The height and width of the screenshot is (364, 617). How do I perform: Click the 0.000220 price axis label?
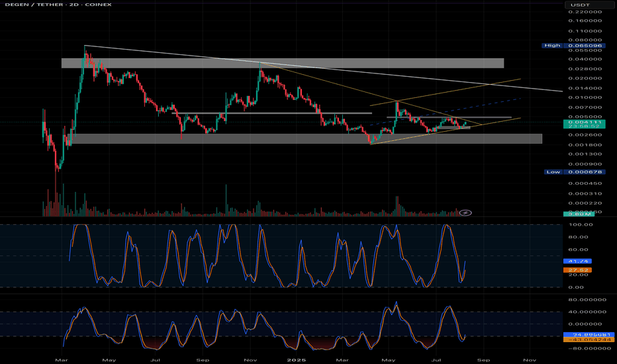coord(585,203)
